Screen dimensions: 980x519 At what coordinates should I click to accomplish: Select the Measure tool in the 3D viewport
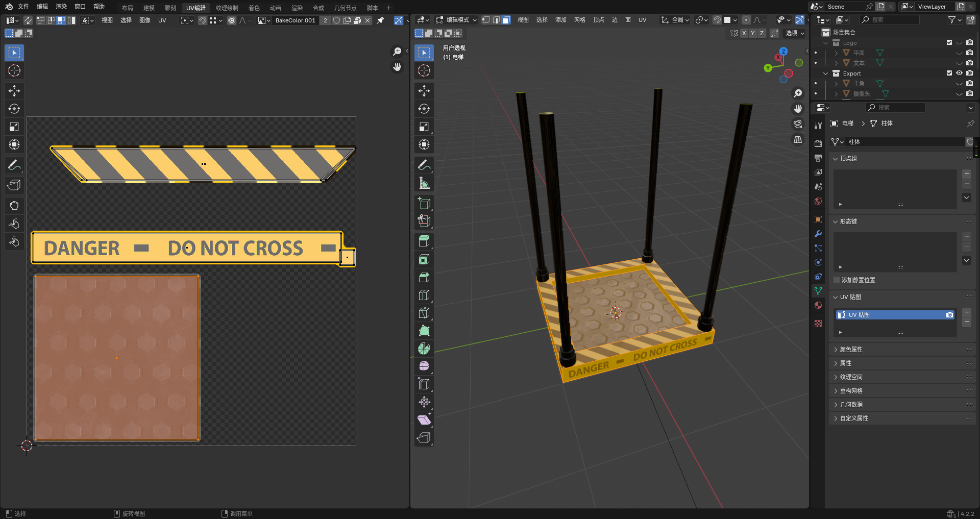point(424,183)
